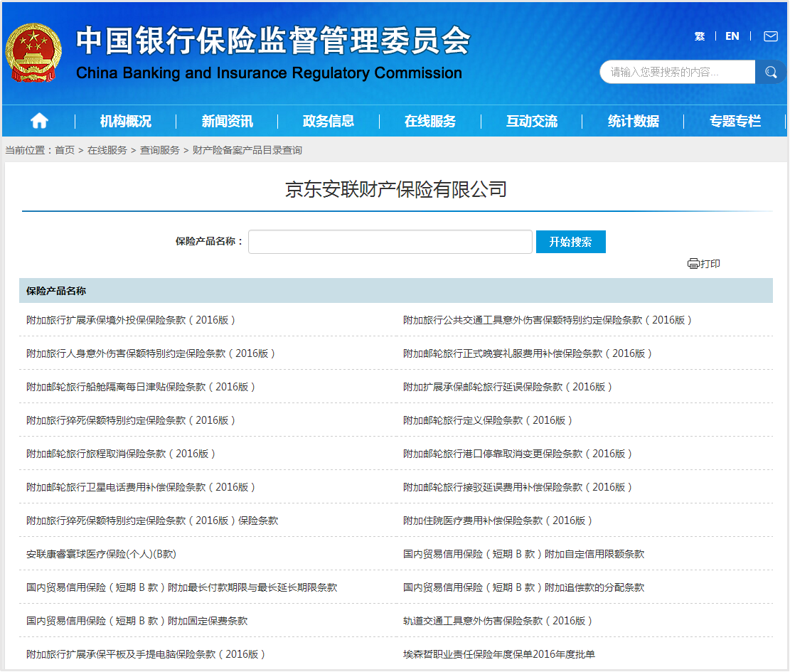Click the 中国银行保险监督管理委员会 title
Image resolution: width=790 pixels, height=672 pixels.
click(x=273, y=41)
